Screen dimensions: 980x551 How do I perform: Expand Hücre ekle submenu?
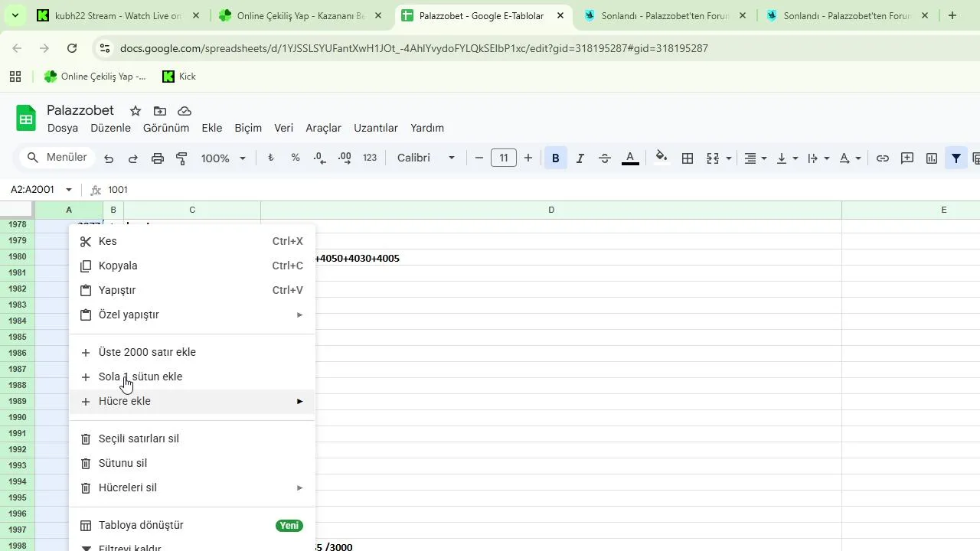coord(192,401)
